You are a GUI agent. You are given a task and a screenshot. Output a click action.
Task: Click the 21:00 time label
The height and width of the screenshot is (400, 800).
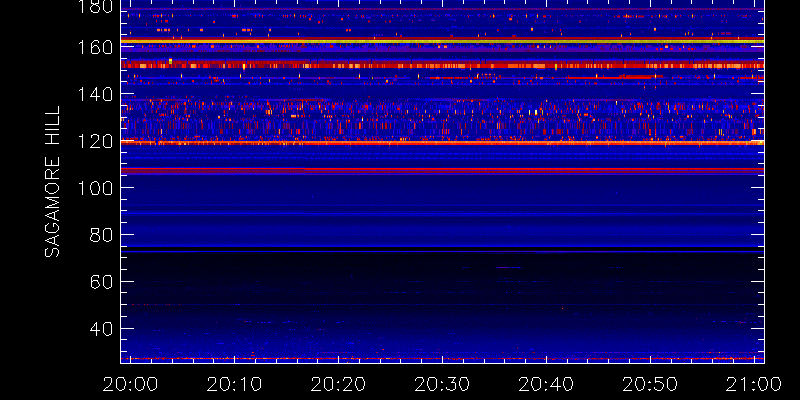click(755, 384)
